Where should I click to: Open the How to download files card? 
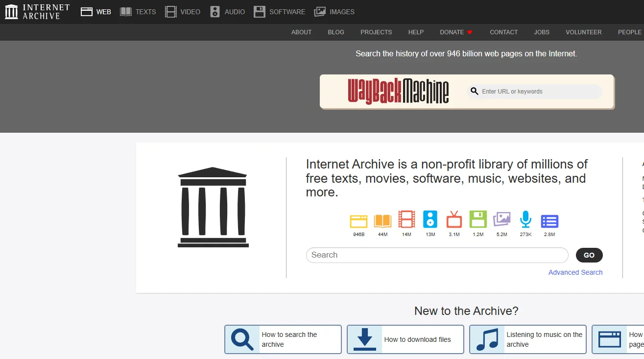pyautogui.click(x=405, y=339)
